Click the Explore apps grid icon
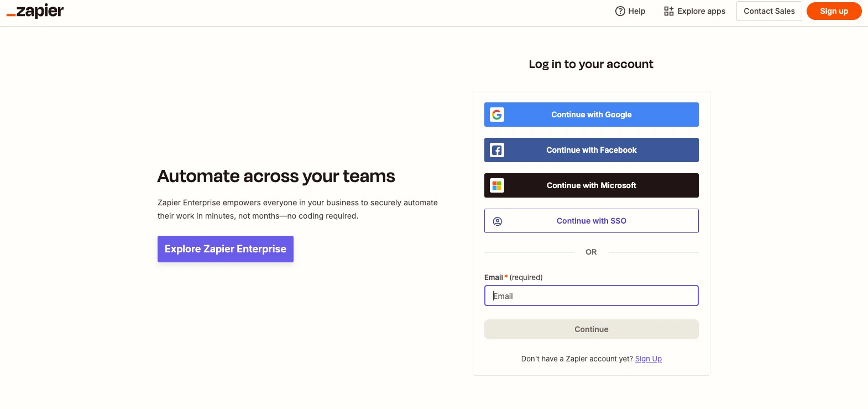This screenshot has height=409, width=868. 669,11
